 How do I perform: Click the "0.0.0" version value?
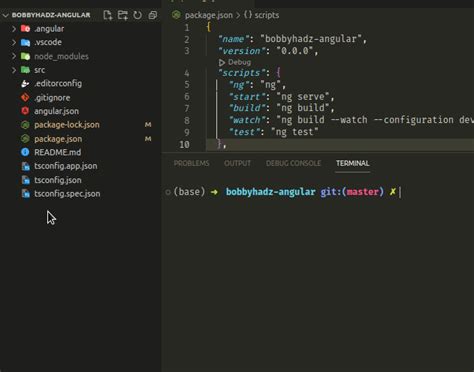click(295, 51)
